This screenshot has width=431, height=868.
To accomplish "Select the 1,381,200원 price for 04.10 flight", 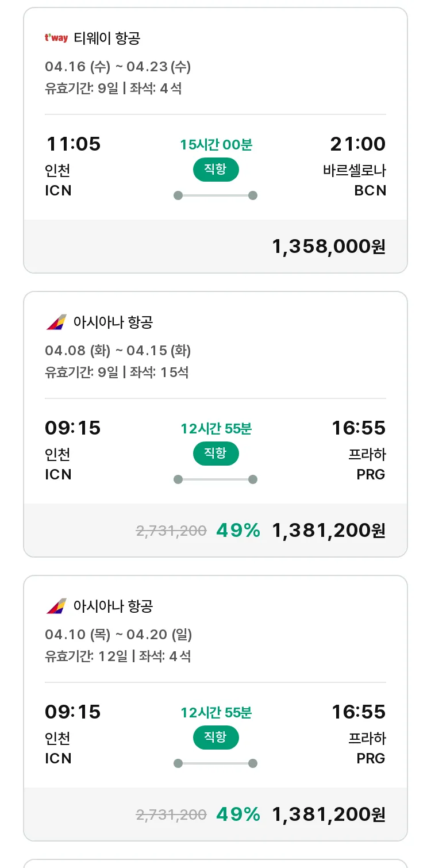I will click(328, 815).
